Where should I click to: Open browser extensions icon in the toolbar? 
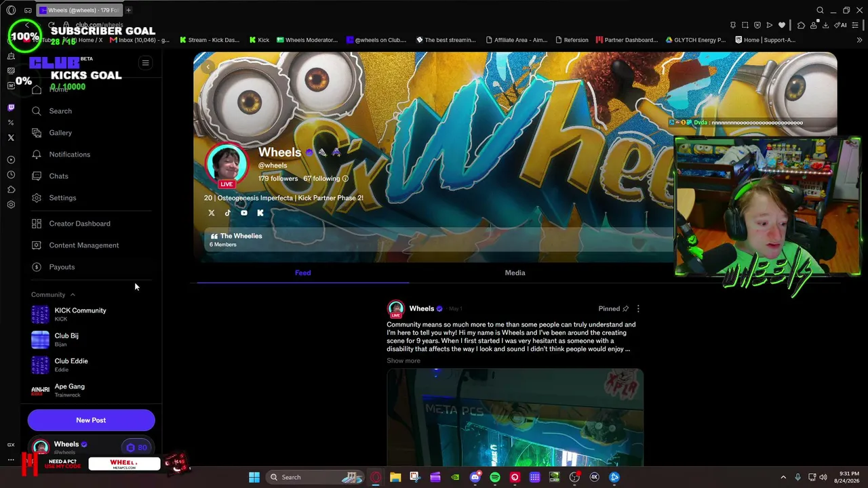click(801, 25)
